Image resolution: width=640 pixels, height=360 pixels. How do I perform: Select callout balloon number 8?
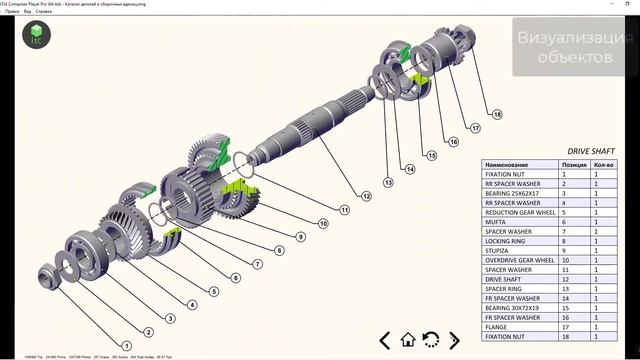tap(279, 251)
